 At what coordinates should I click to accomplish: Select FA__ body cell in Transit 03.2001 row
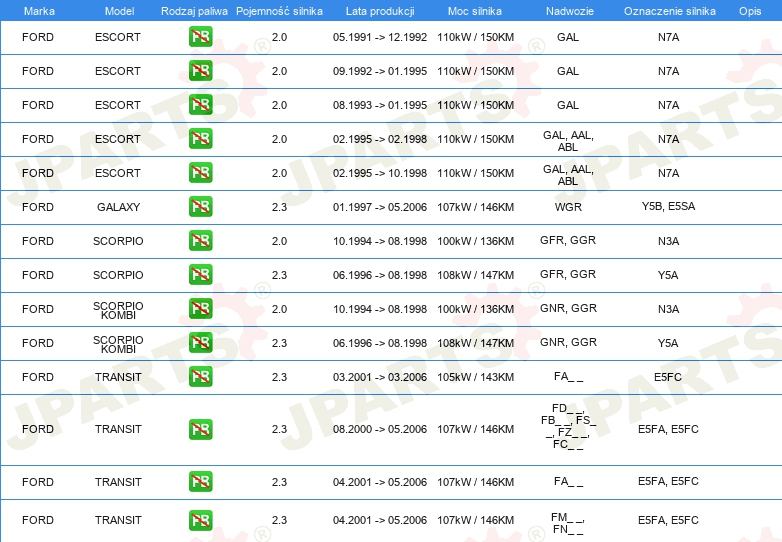pos(568,376)
